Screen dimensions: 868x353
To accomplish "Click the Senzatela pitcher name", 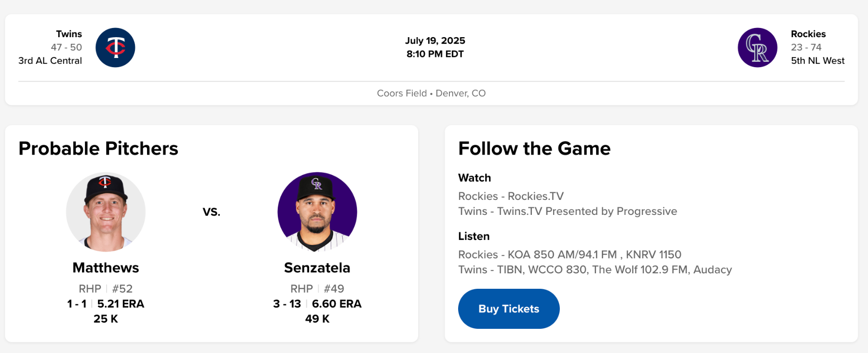I will 317,268.
